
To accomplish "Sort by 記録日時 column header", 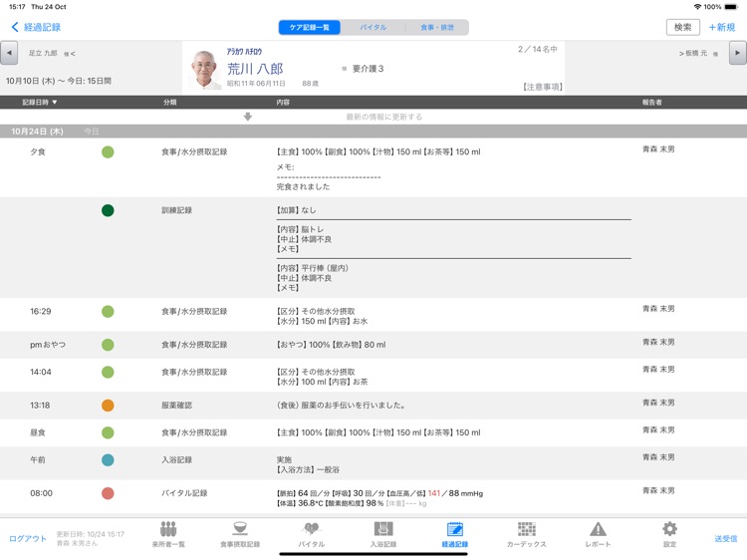I will [x=40, y=102].
